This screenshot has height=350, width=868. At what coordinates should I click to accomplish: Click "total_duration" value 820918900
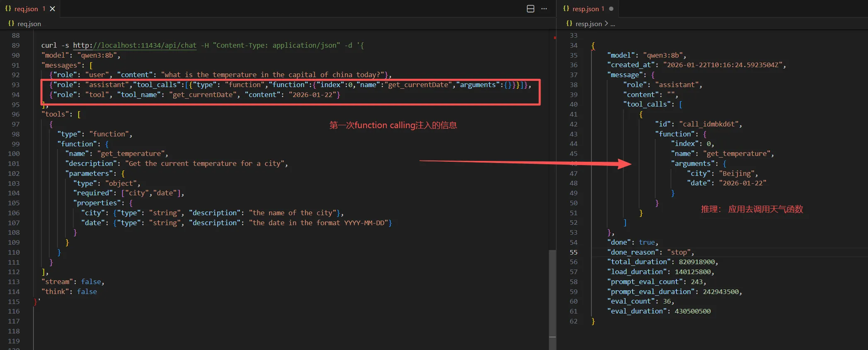point(696,262)
